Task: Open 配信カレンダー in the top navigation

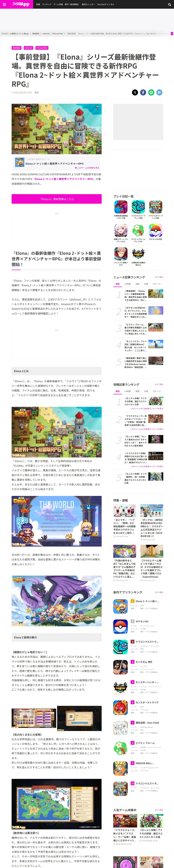Action: 88,4
